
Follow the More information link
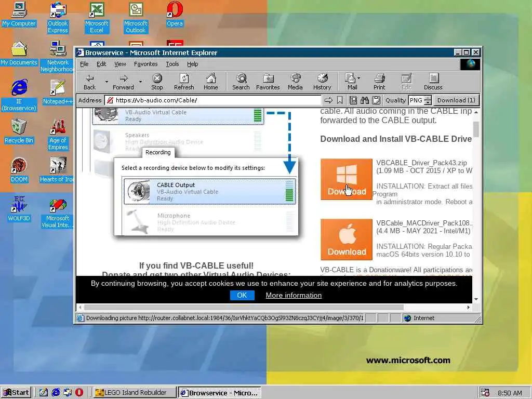click(x=294, y=295)
